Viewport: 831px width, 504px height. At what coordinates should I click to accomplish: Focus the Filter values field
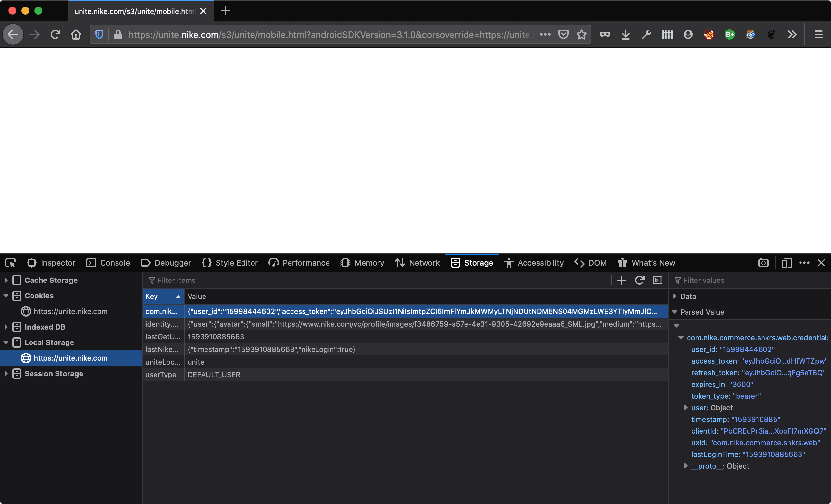pyautogui.click(x=750, y=280)
